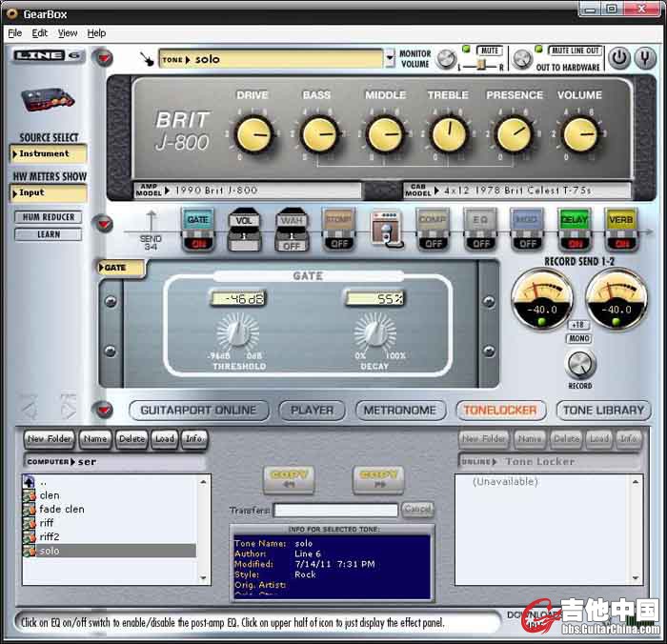Select the EQ effect icon
This screenshot has height=644, width=667.
480,220
